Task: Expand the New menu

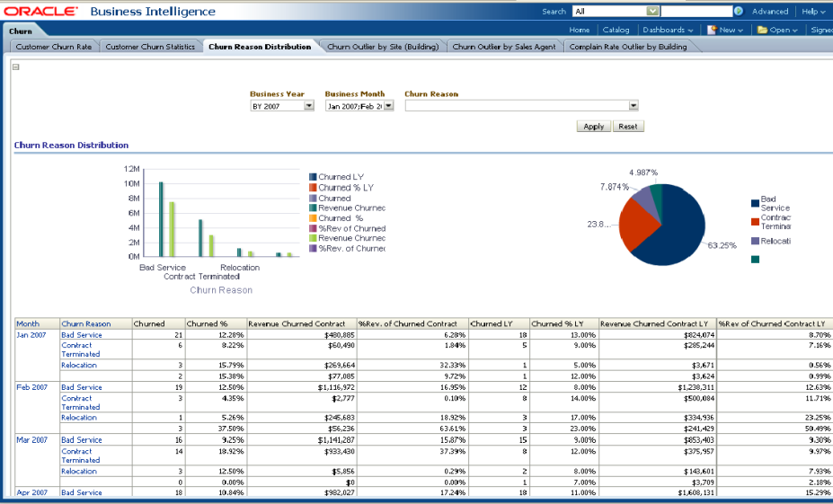Action: tap(731, 31)
